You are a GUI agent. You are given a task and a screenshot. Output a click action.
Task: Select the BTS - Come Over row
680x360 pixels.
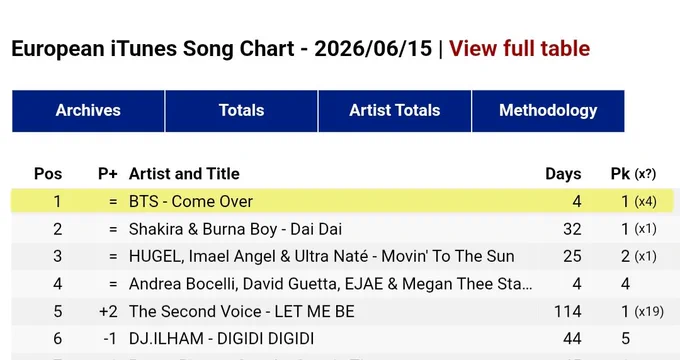[342, 201]
